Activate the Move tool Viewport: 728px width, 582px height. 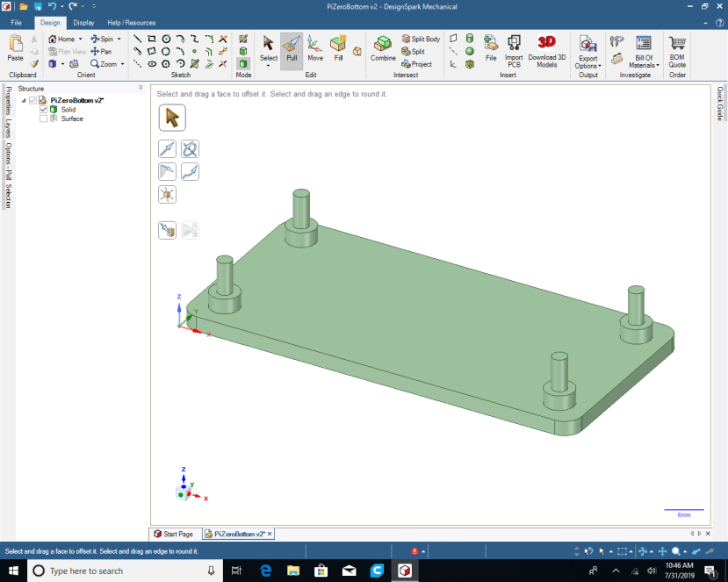tap(314, 49)
